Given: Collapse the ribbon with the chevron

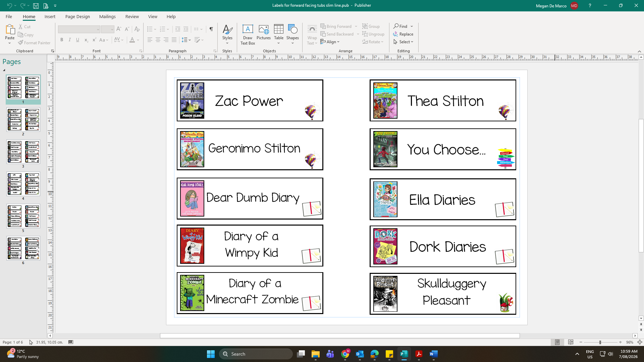Looking at the screenshot, I should pyautogui.click(x=639, y=51).
